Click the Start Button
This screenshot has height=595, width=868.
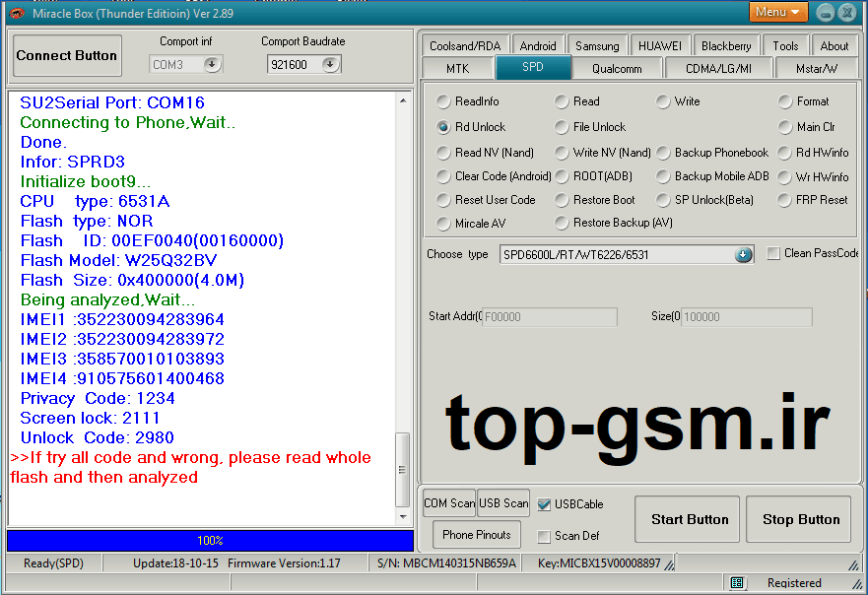point(687,519)
